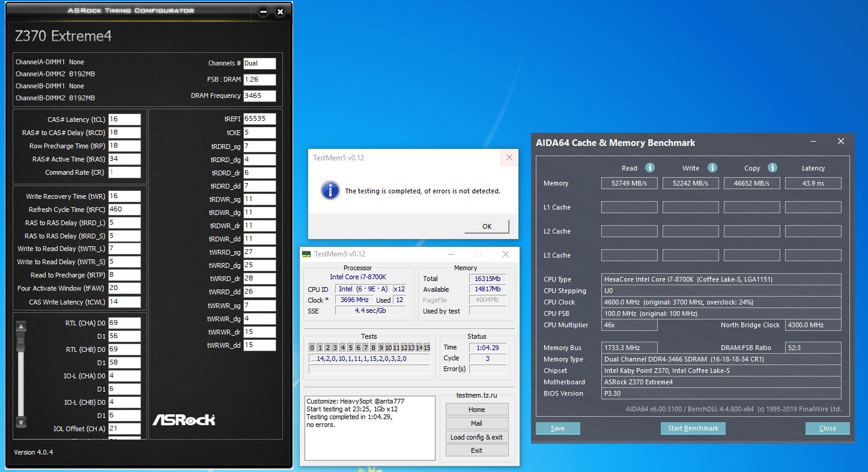Image resolution: width=868 pixels, height=472 pixels.
Task: Close the AIDA64 benchmark window with X
Action: tap(841, 142)
